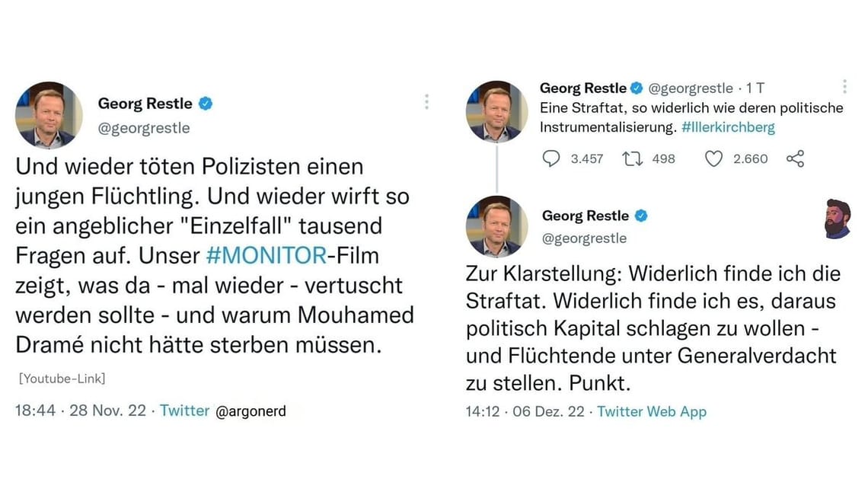Click the reply speech bubble icon
This screenshot has width=868, height=489.
point(551,158)
